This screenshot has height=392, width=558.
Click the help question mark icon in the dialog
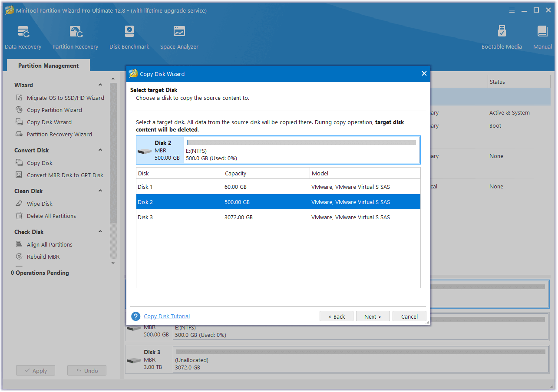tap(136, 316)
